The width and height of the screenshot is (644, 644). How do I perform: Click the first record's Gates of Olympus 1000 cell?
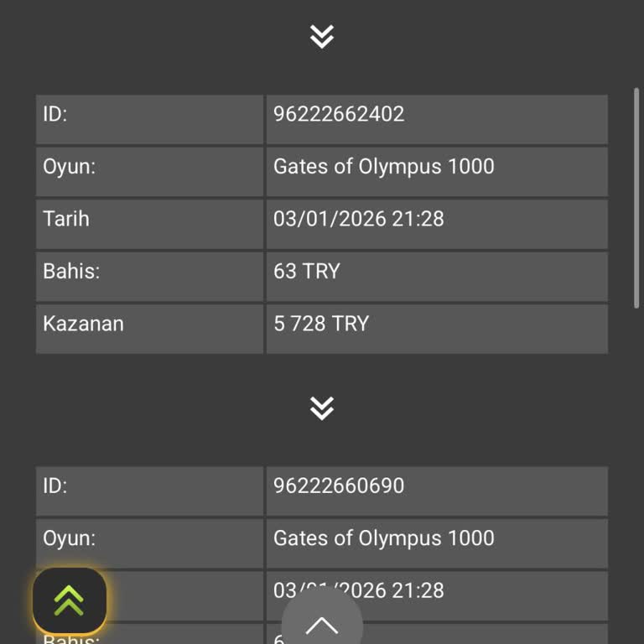[384, 167]
